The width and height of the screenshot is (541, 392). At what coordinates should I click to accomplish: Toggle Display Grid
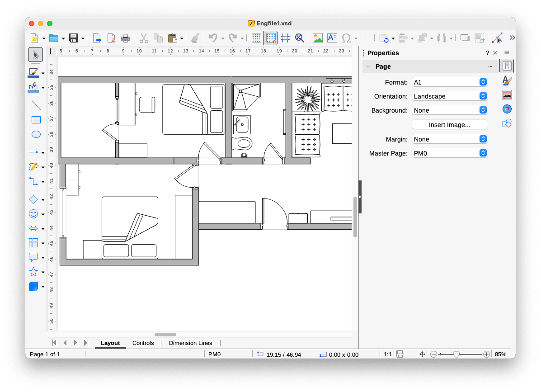[x=256, y=38]
